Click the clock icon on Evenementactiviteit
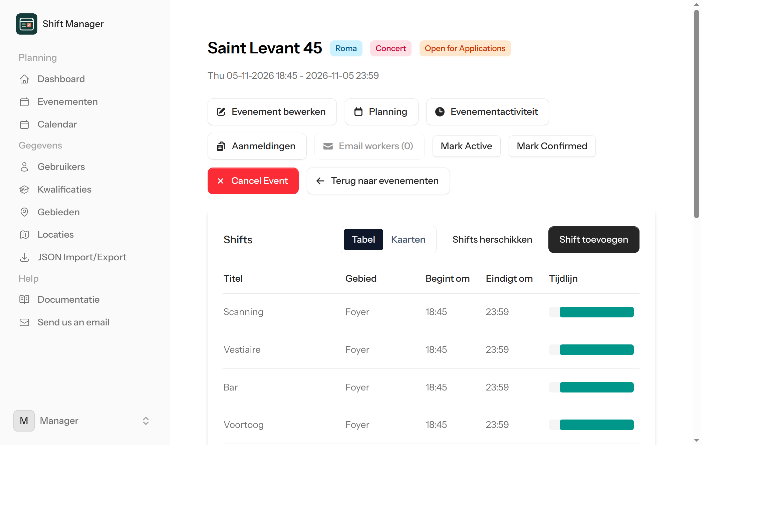This screenshot has width=766, height=532. point(440,112)
